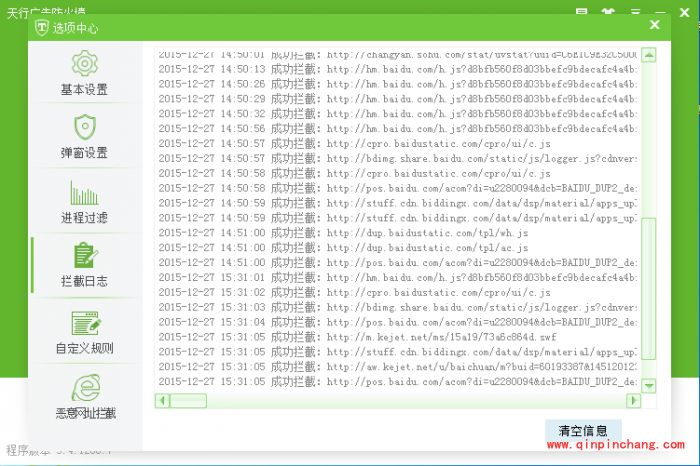Click the 拦截日志 notepad icon
Image resolution: width=700 pixels, height=466 pixels.
pyautogui.click(x=85, y=256)
